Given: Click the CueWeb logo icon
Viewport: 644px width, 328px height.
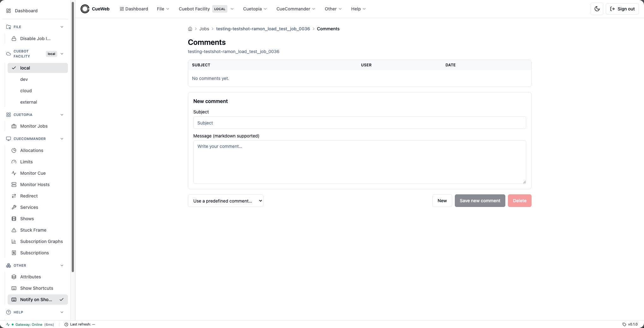Looking at the screenshot, I should coord(85,9).
